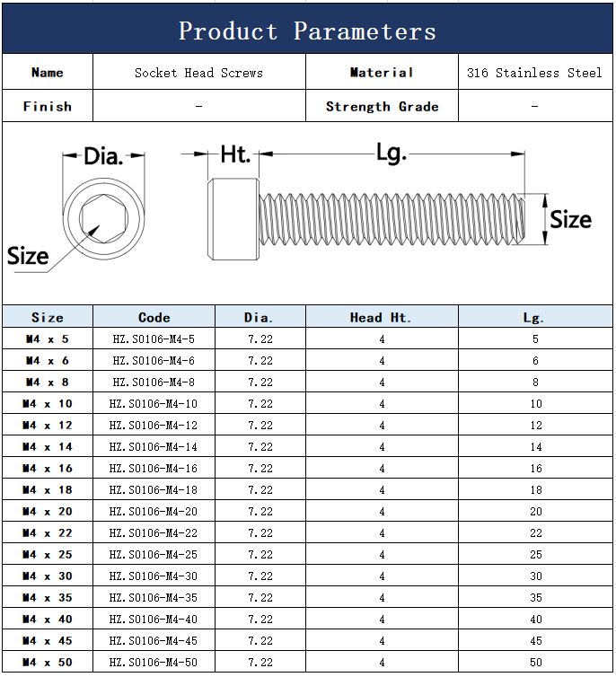Click the Product Parameters title banner
Image resolution: width=616 pixels, height=677 pixels.
click(307, 31)
